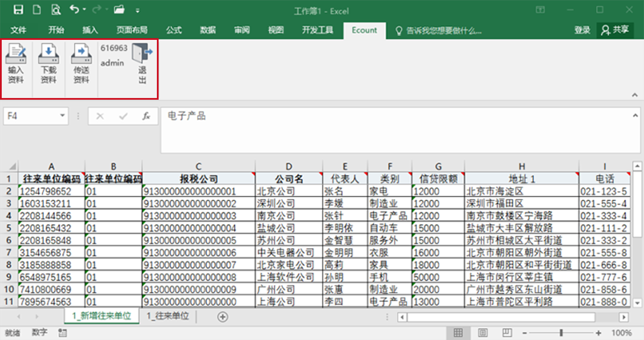Add a new sheet with plus button
The image size is (644, 340).
222,317
